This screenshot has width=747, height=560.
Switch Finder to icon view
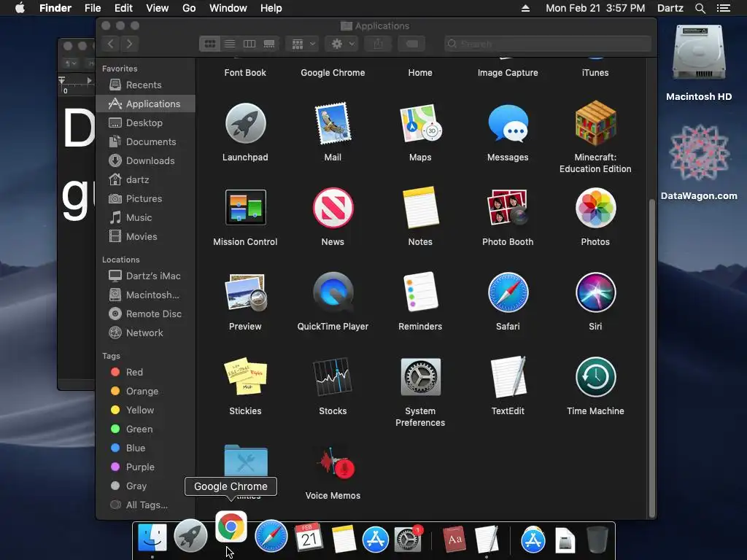(x=209, y=44)
